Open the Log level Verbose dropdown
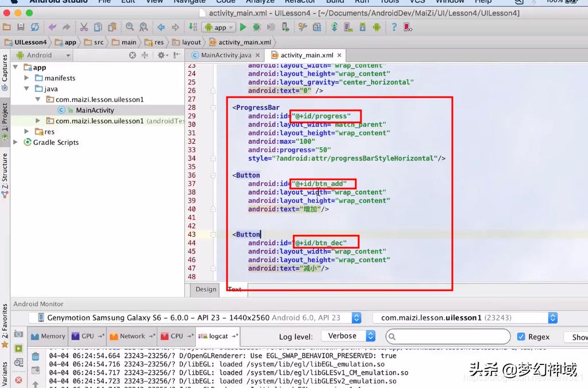 tap(349, 336)
